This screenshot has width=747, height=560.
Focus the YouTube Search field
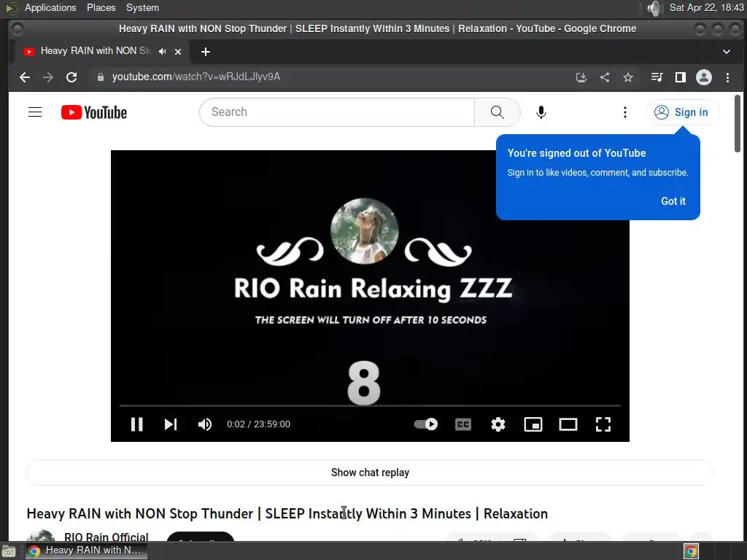pyautogui.click(x=337, y=112)
